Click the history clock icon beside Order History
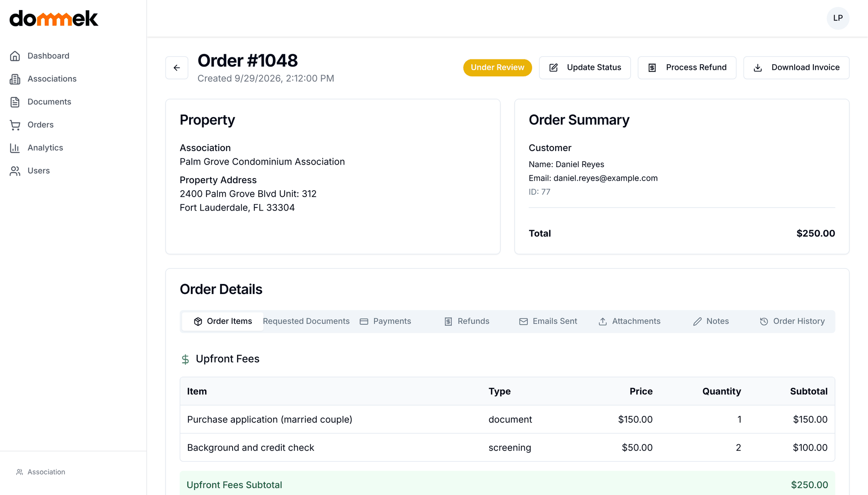The height and width of the screenshot is (495, 868). pyautogui.click(x=764, y=321)
